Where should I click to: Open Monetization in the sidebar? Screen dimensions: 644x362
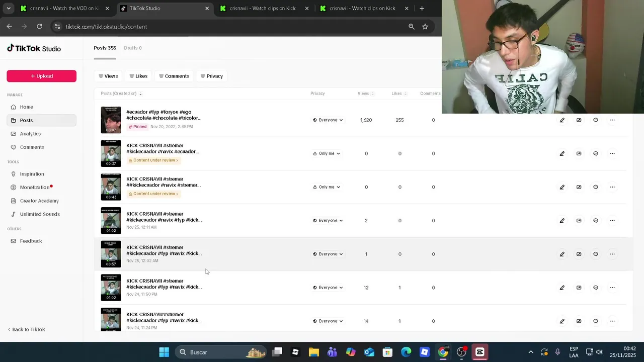[x=41, y=188]
